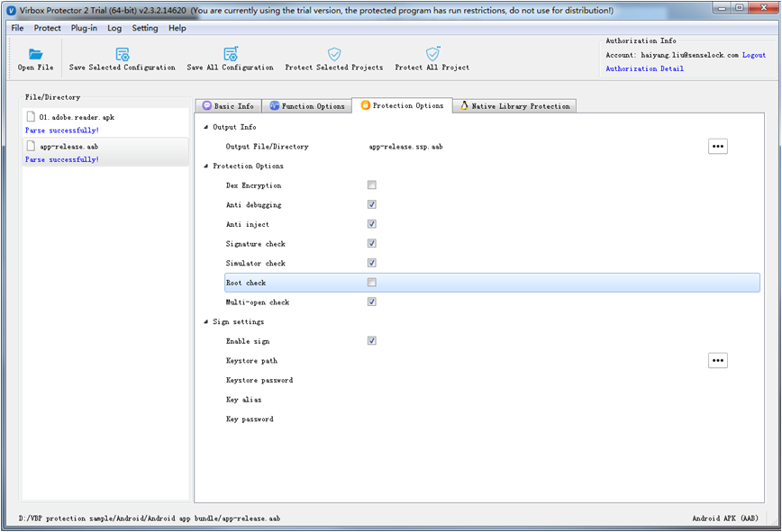
Task: Open the Help menu
Action: [x=177, y=28]
